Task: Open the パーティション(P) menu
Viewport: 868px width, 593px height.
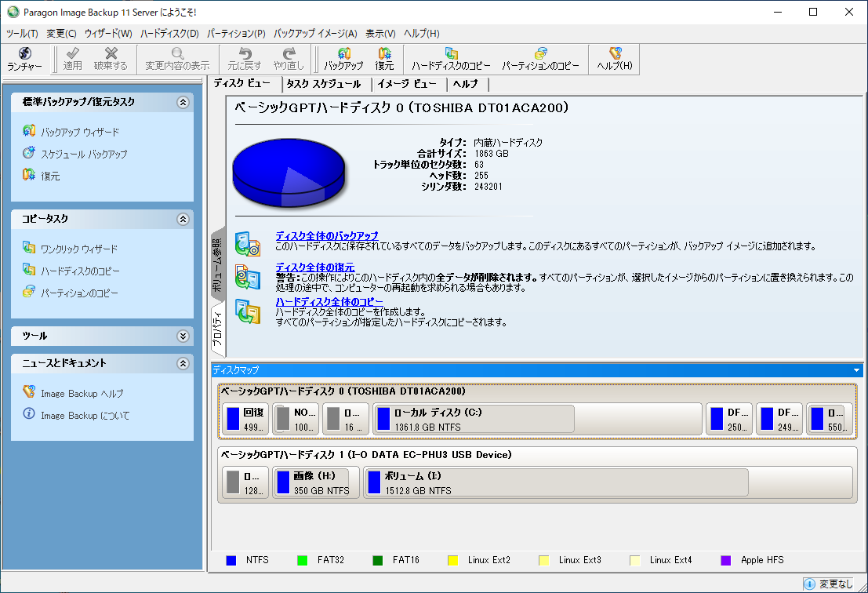Action: pos(236,34)
